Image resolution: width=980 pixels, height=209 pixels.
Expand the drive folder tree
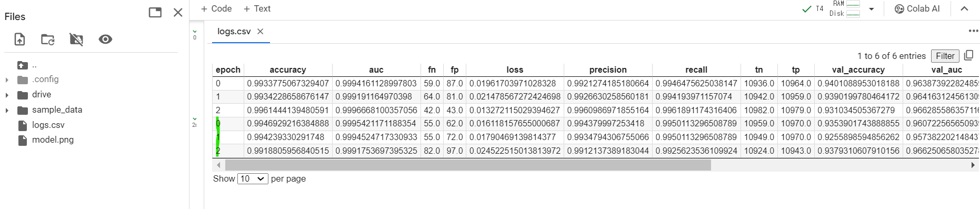click(7, 95)
